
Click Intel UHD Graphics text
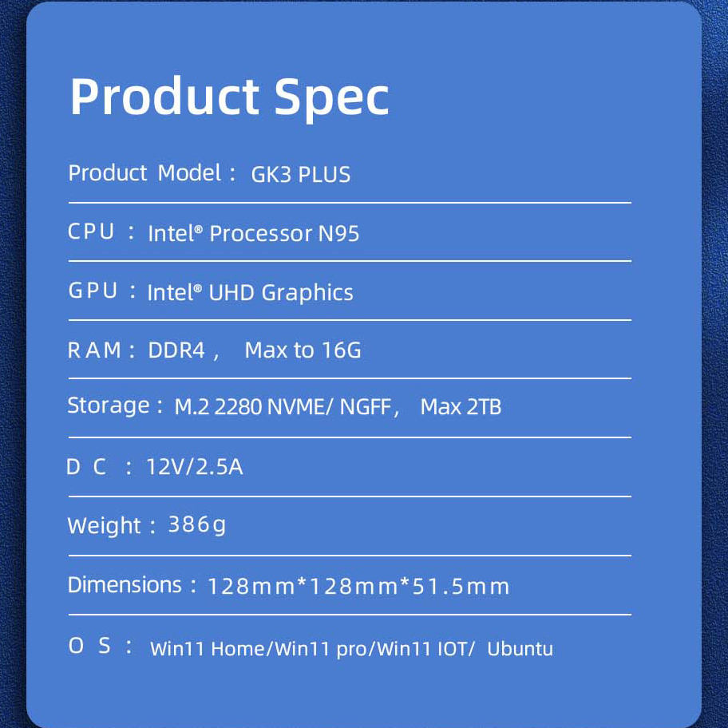250,292
